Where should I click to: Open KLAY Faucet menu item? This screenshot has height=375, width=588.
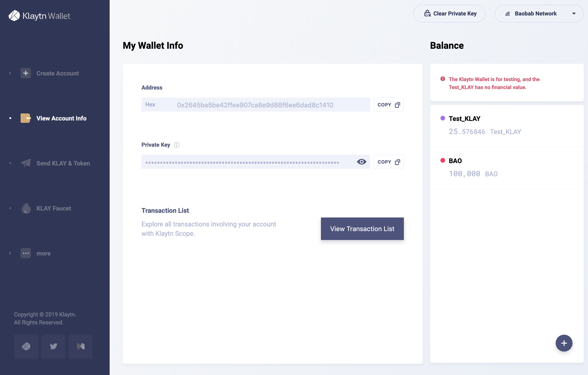[x=54, y=208]
